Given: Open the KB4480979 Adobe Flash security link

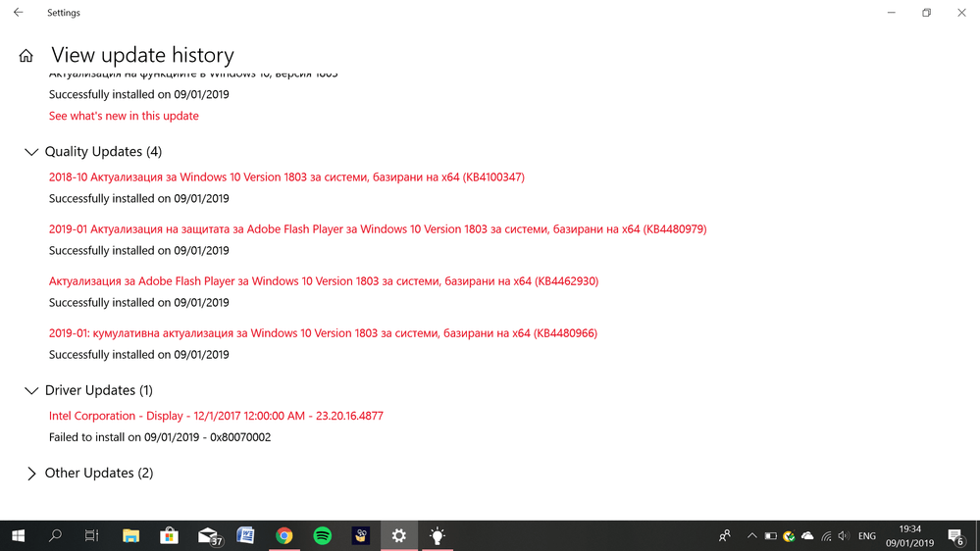Looking at the screenshot, I should [378, 229].
